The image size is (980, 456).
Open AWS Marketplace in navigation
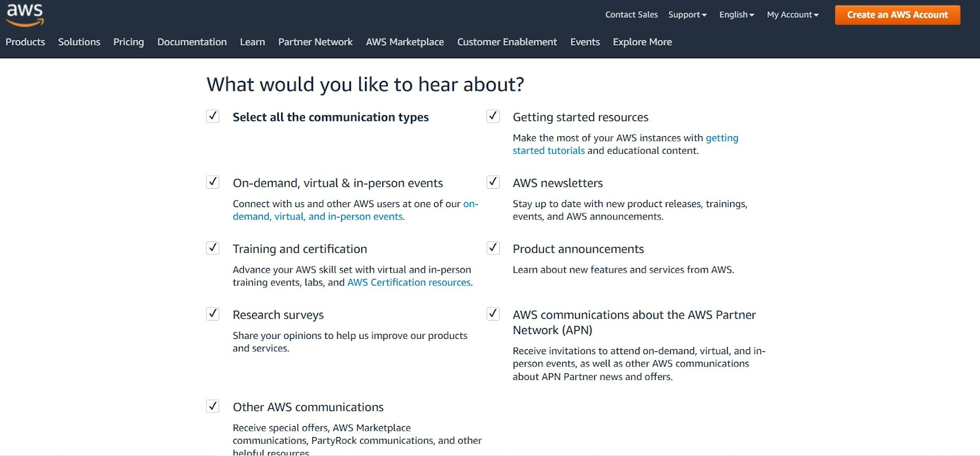pyautogui.click(x=405, y=42)
